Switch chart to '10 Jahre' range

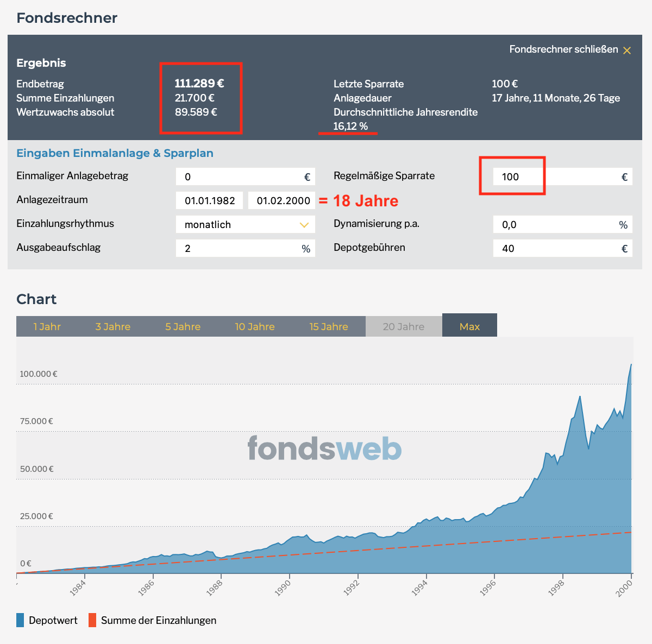pyautogui.click(x=255, y=326)
